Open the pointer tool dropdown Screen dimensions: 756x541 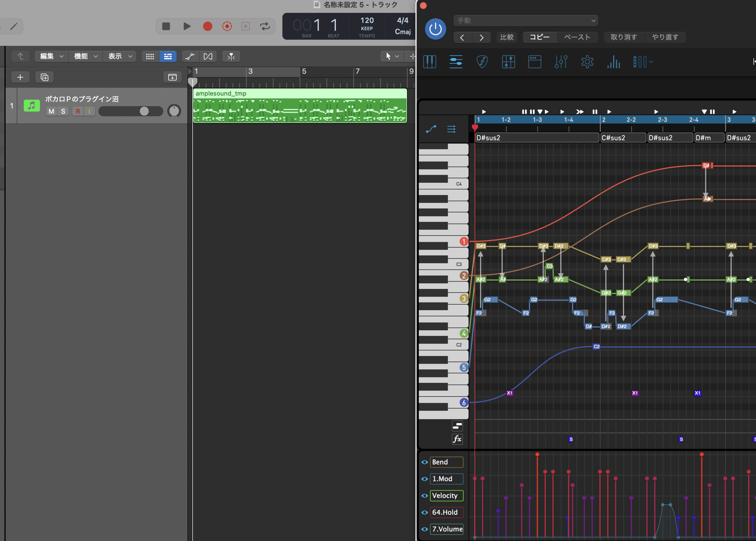pos(392,56)
